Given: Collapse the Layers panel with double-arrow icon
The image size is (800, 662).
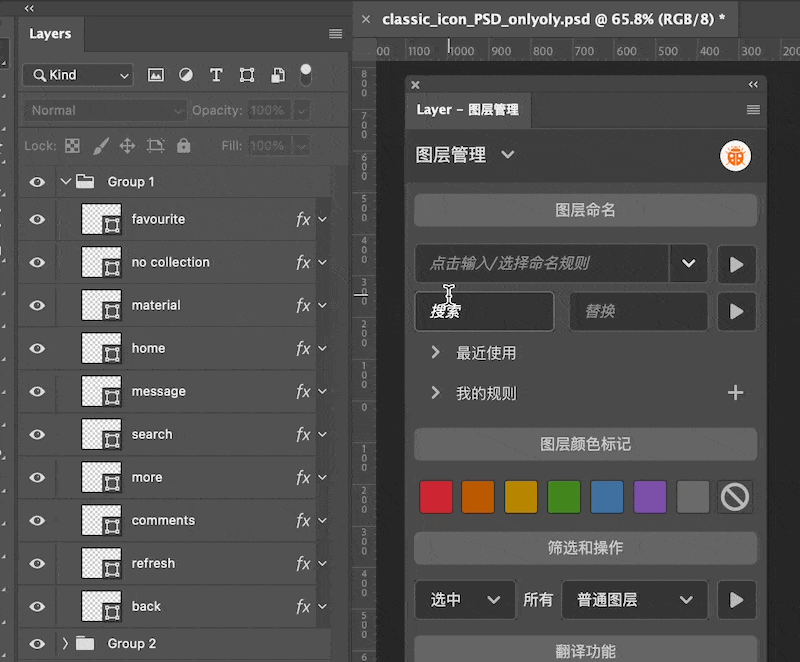Looking at the screenshot, I should tap(29, 8).
